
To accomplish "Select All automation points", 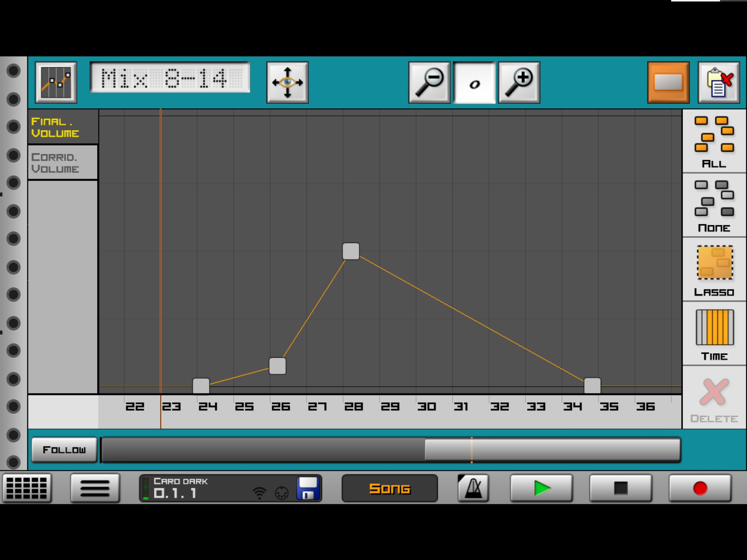I will click(x=714, y=141).
